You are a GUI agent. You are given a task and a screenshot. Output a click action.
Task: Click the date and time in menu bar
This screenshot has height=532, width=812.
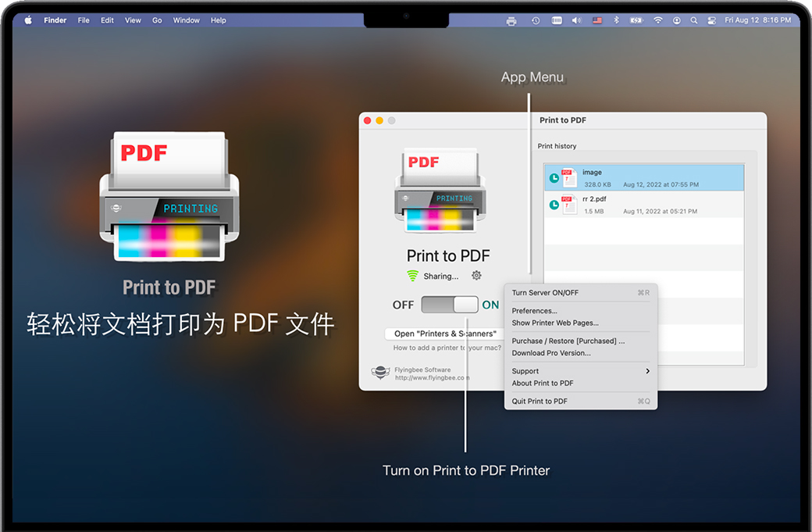pyautogui.click(x=757, y=20)
